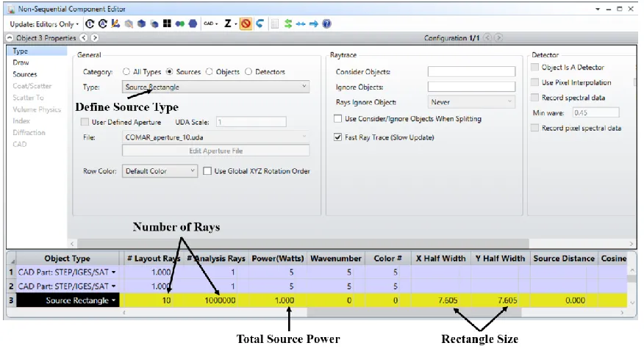The height and width of the screenshot is (354, 644).
Task: Open the Row Color dropdown
Action: (x=160, y=171)
